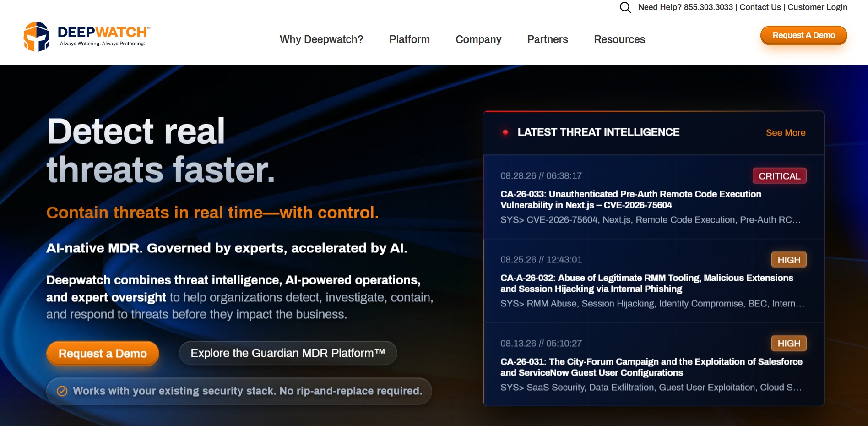
Task: Click the timestamp 08.25.26 // 12:43:01
Action: point(541,260)
